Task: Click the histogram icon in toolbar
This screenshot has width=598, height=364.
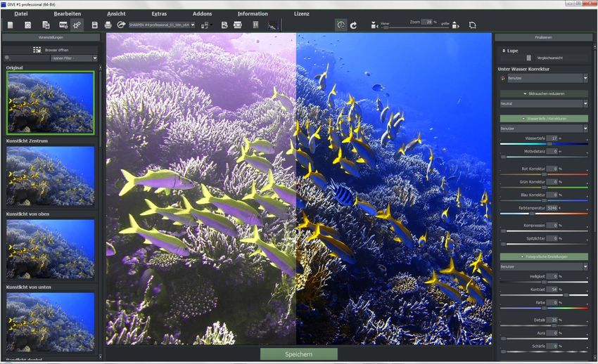Action: (x=273, y=25)
